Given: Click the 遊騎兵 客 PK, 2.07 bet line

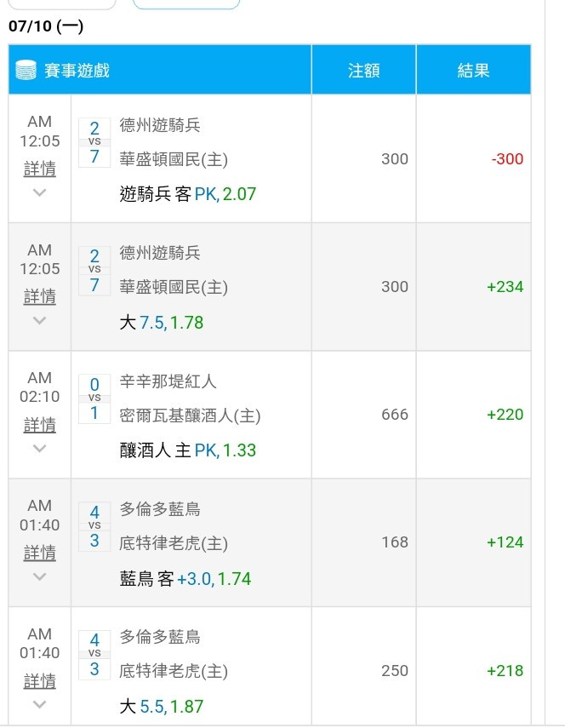Looking at the screenshot, I should coord(188,194).
